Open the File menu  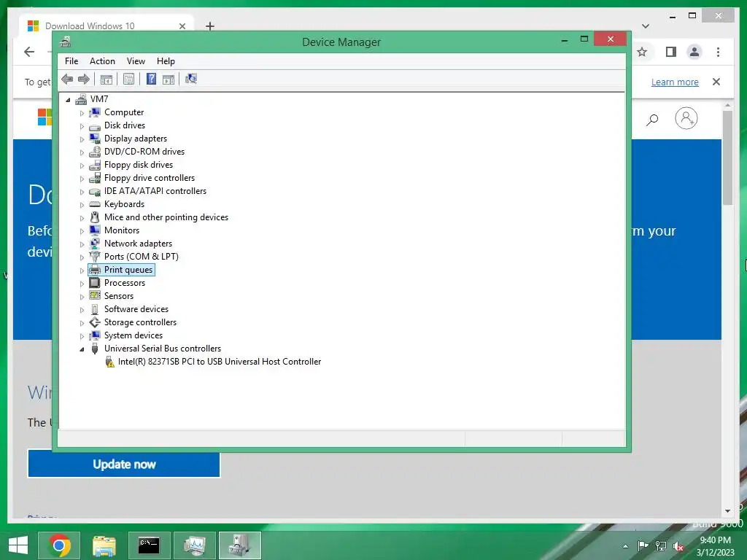[71, 61]
